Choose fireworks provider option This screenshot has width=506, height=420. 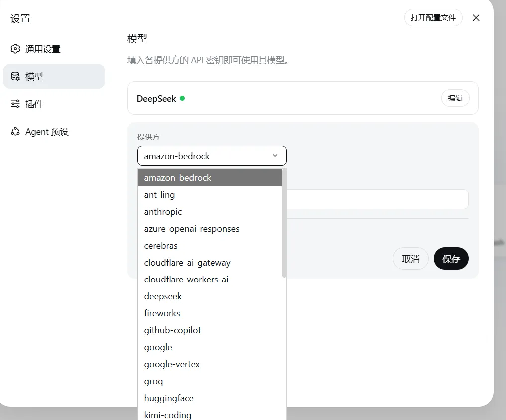pyautogui.click(x=210, y=313)
